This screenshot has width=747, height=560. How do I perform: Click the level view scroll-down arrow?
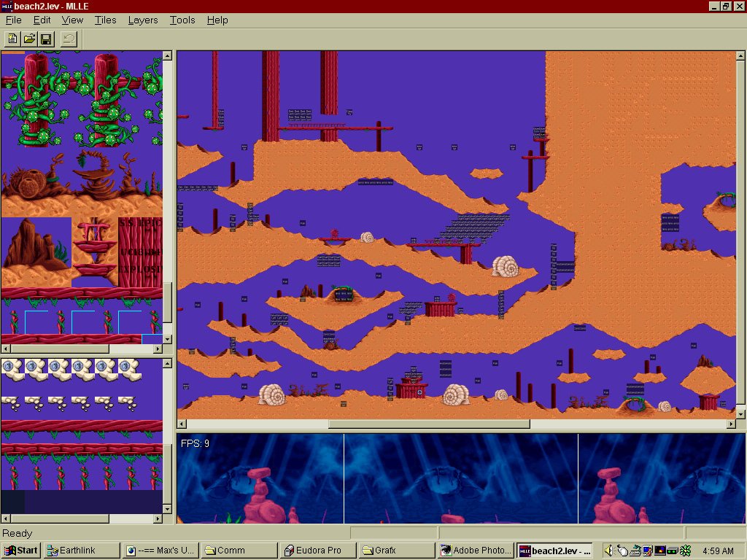pyautogui.click(x=741, y=414)
